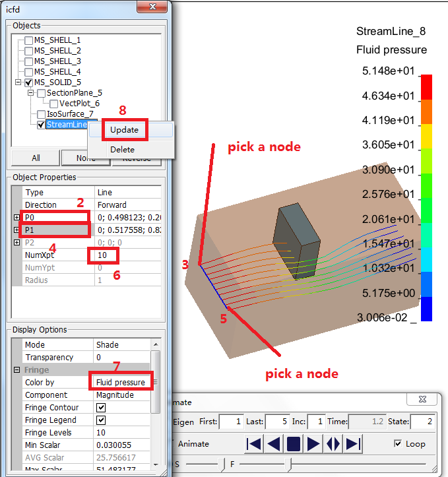Open the Direction Forward value dropdown
This screenshot has width=448, height=477.
pyautogui.click(x=128, y=205)
